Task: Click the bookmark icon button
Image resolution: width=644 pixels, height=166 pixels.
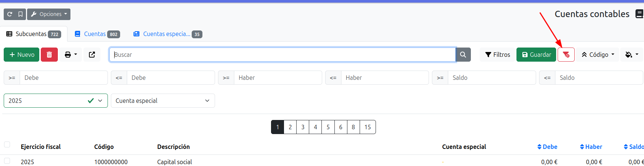Action: (20, 14)
